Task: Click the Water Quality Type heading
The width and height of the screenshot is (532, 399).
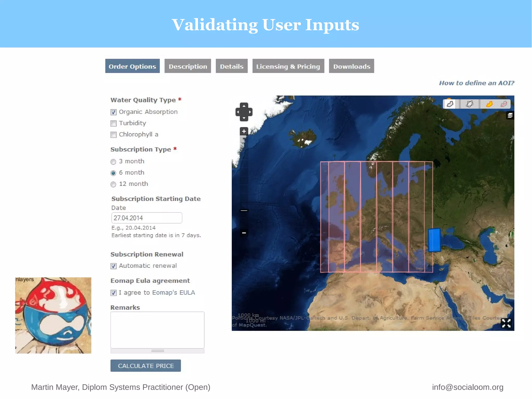Action: click(143, 100)
